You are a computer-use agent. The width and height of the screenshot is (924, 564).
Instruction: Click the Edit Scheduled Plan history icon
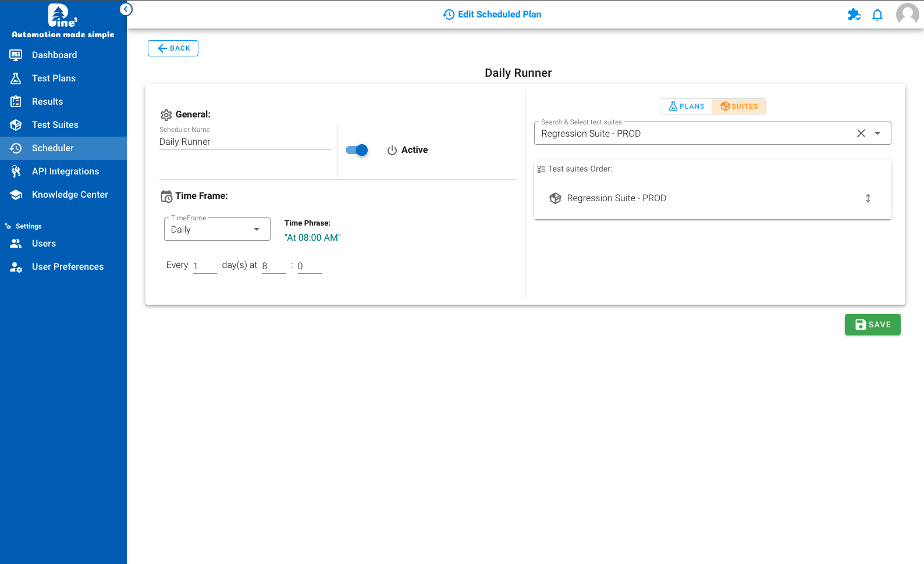[449, 15]
